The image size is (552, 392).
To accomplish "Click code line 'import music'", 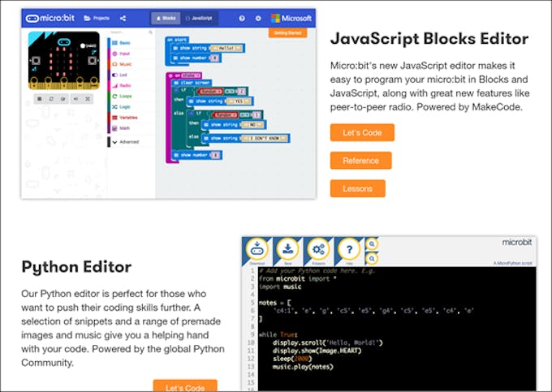I will coord(280,286).
